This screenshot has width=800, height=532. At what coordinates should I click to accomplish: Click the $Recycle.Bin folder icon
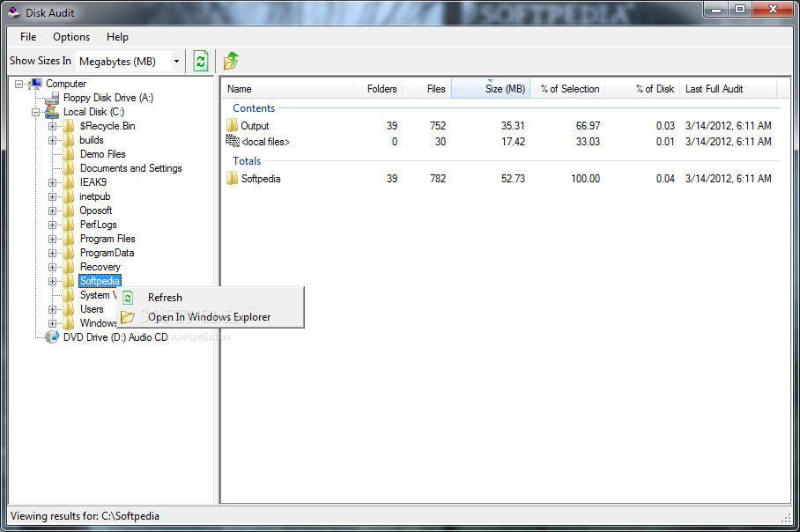(69, 126)
